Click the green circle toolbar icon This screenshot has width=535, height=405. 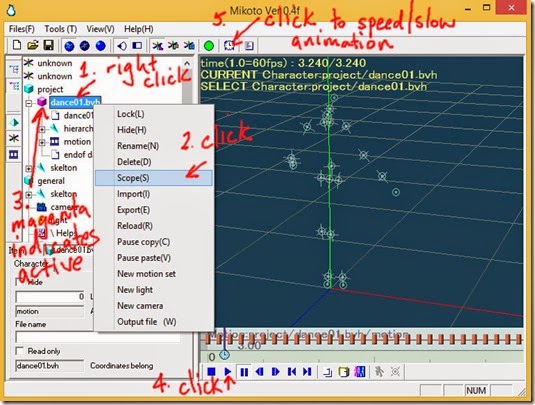pyautogui.click(x=209, y=46)
